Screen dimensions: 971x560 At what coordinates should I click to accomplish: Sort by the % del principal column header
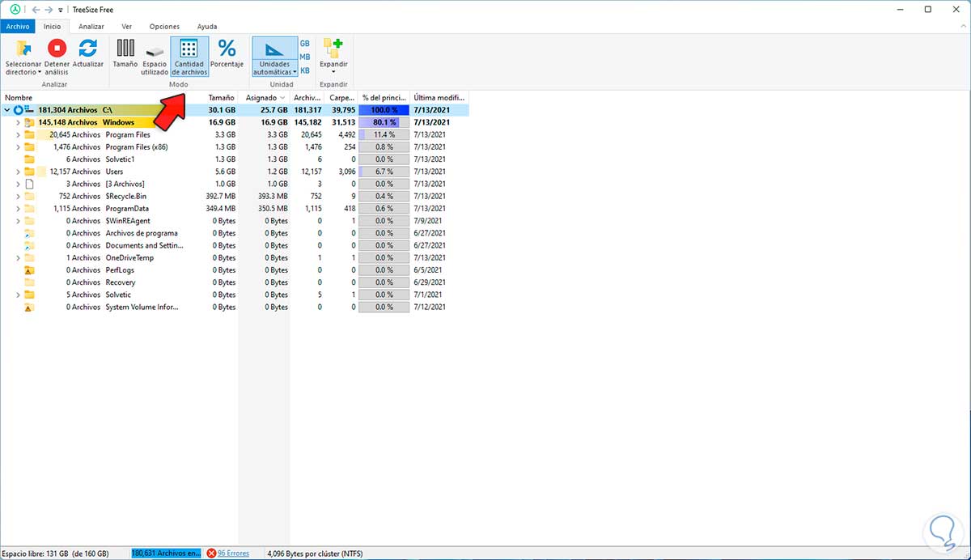384,97
